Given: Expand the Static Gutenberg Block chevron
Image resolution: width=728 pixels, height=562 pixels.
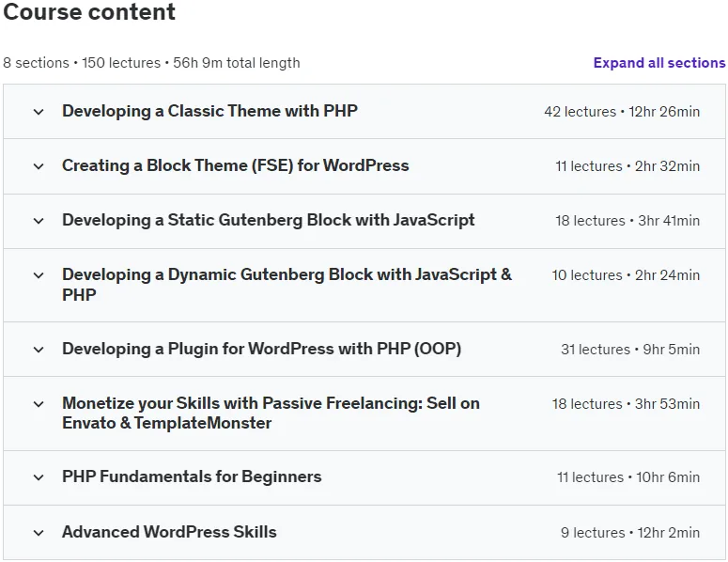Looking at the screenshot, I should pyautogui.click(x=39, y=221).
